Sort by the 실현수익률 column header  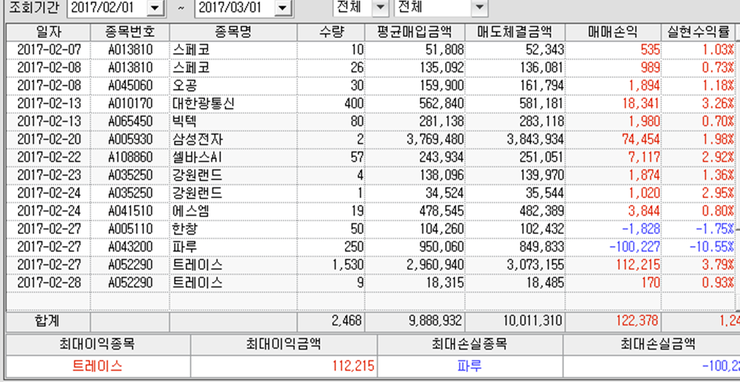(x=698, y=33)
